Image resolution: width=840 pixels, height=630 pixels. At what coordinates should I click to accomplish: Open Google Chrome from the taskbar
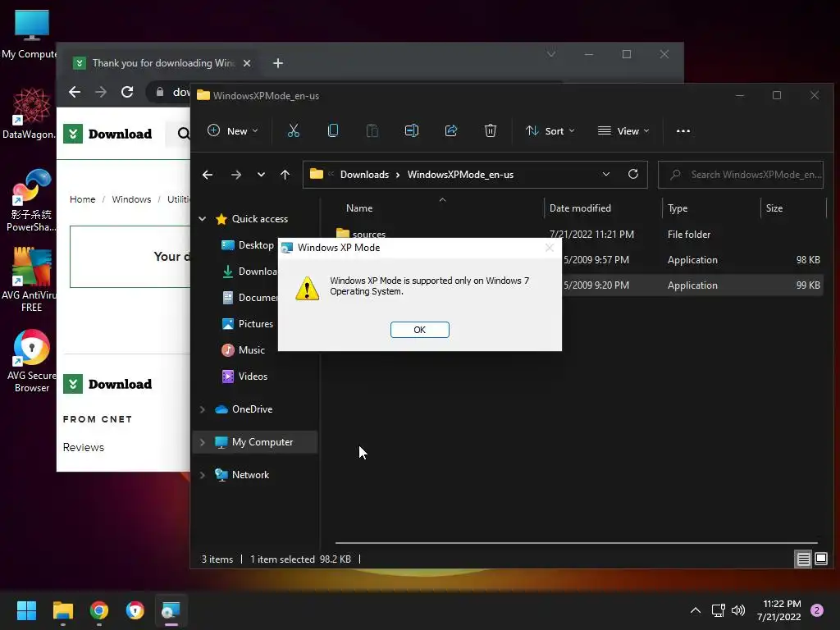point(99,610)
